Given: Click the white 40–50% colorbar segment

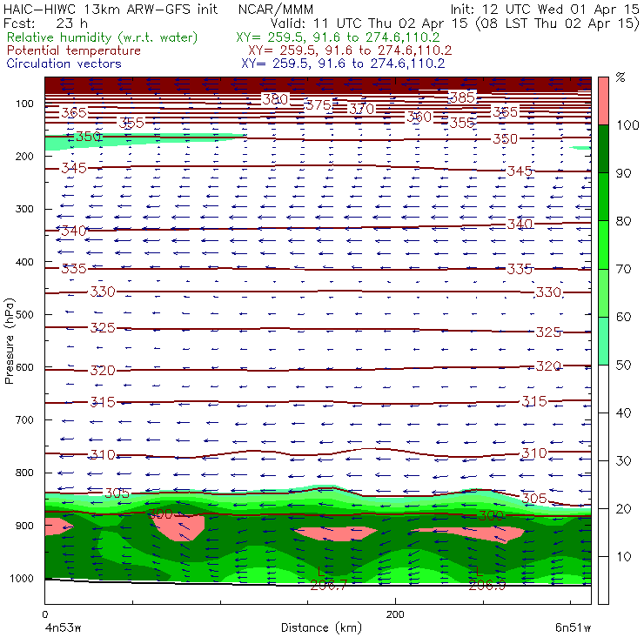Looking at the screenshot, I should click(x=603, y=388).
